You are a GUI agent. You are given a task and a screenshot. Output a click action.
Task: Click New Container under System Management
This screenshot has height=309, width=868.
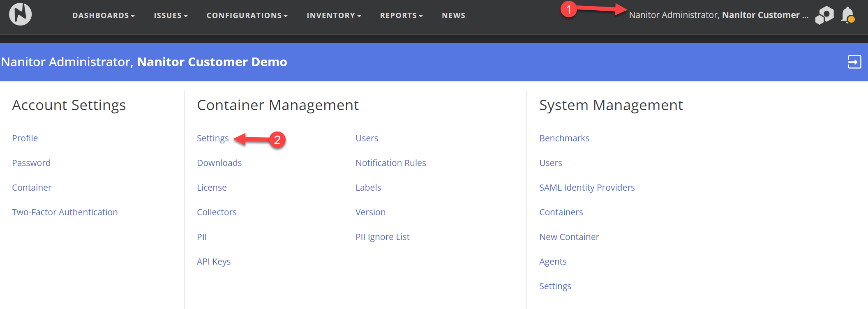pos(569,237)
